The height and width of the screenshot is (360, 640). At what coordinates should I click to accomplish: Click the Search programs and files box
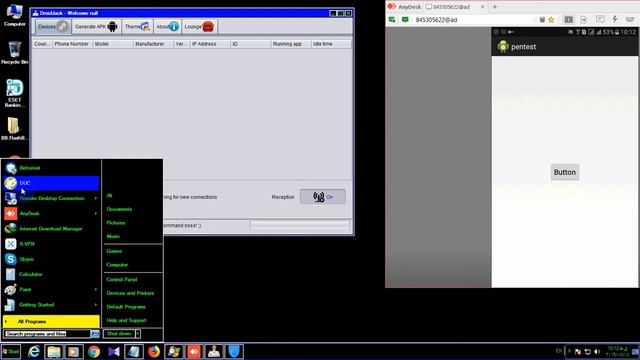coord(47,334)
